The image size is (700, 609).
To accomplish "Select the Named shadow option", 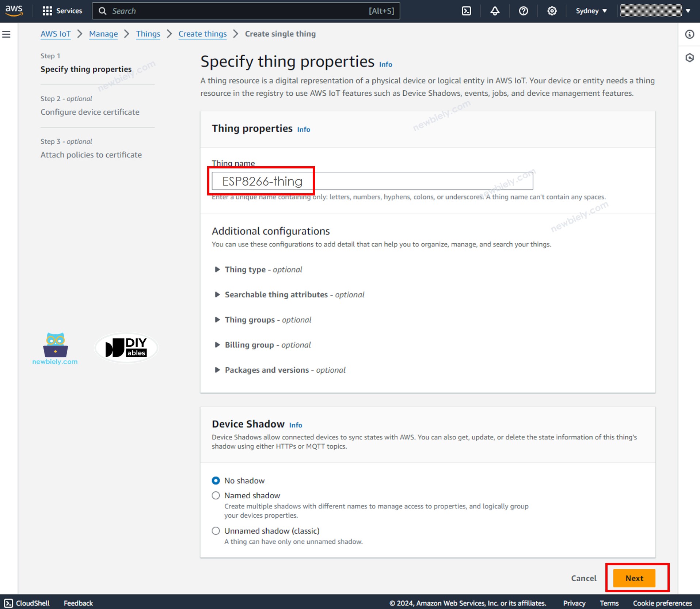I will 216,495.
